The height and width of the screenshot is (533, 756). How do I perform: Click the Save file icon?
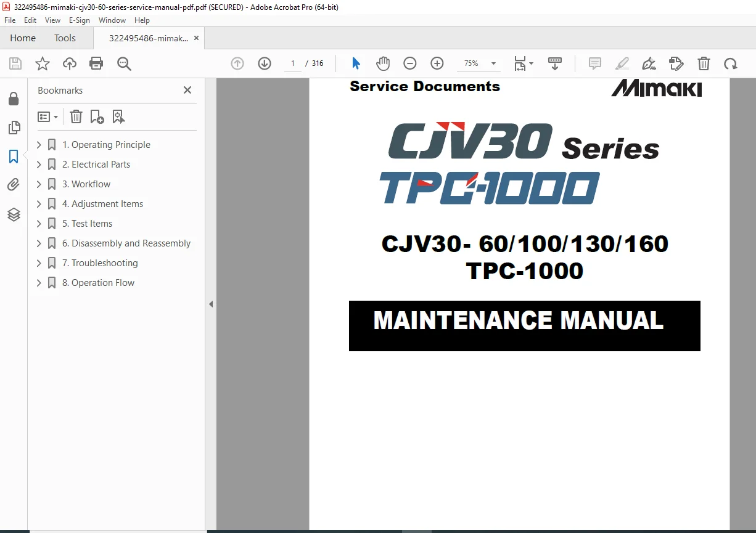tap(15, 63)
